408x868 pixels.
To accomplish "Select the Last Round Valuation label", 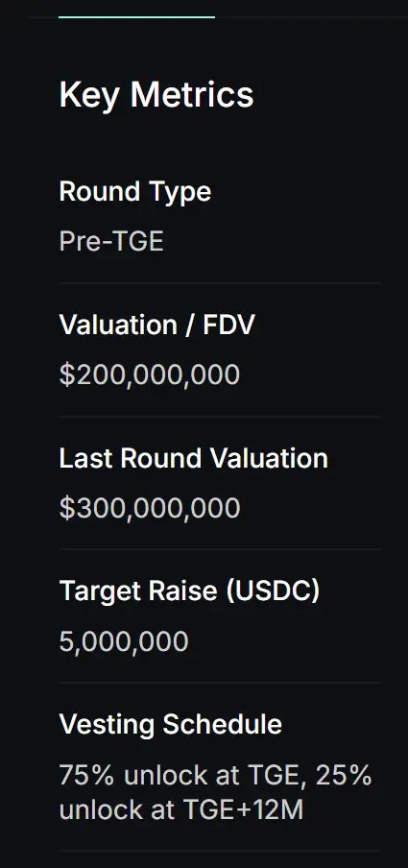I will [x=193, y=458].
